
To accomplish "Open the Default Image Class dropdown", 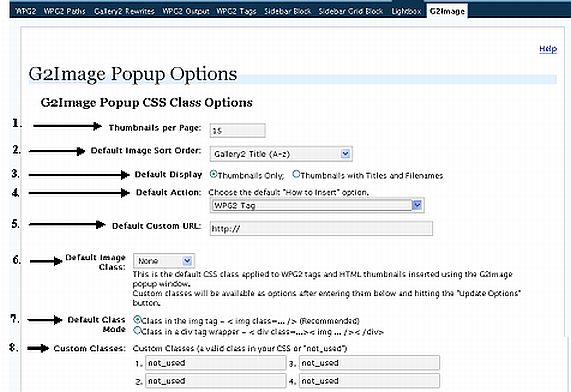I will point(164,261).
